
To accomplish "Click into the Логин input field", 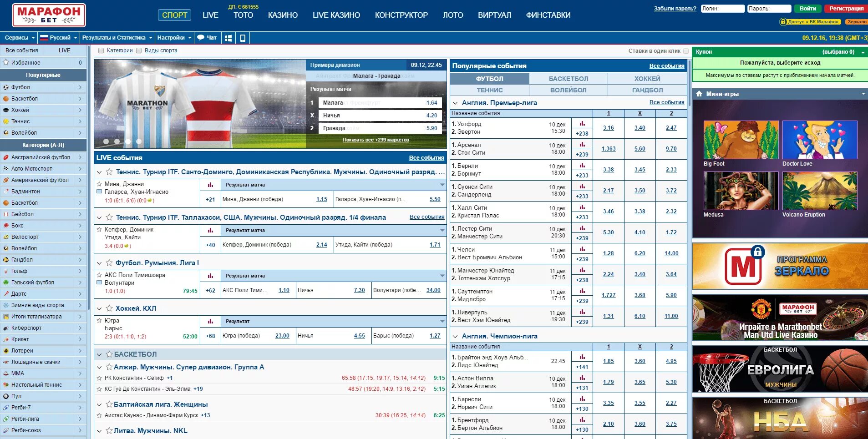I will (723, 8).
